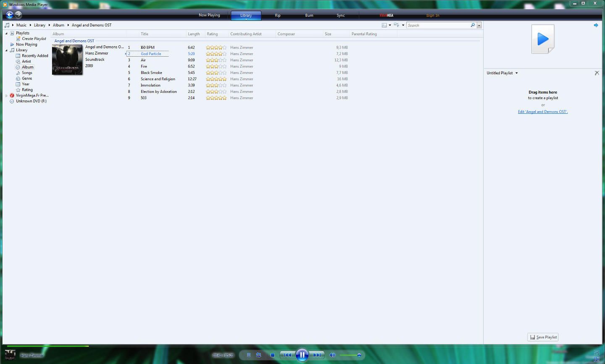Open the Sync tab
This screenshot has width=605, height=364.
[341, 16]
